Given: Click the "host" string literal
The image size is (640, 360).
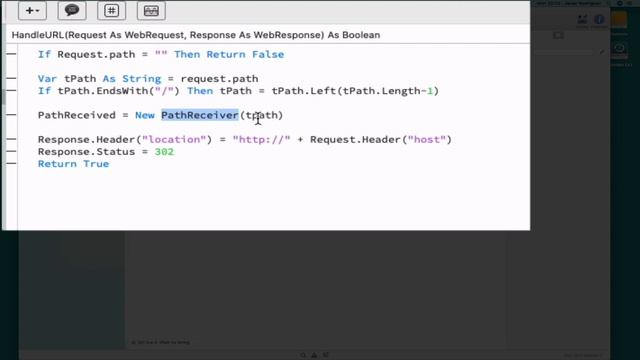Looking at the screenshot, I should [427, 140].
